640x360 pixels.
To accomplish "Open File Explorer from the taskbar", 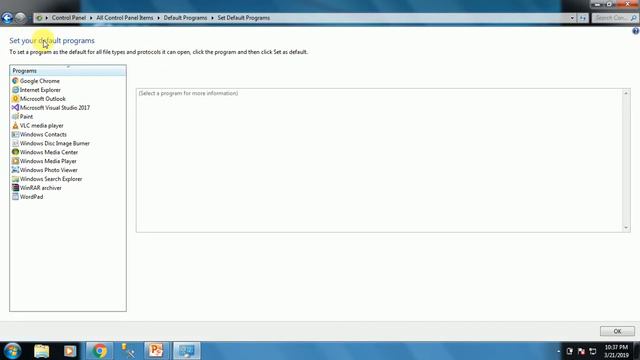I will click(42, 351).
